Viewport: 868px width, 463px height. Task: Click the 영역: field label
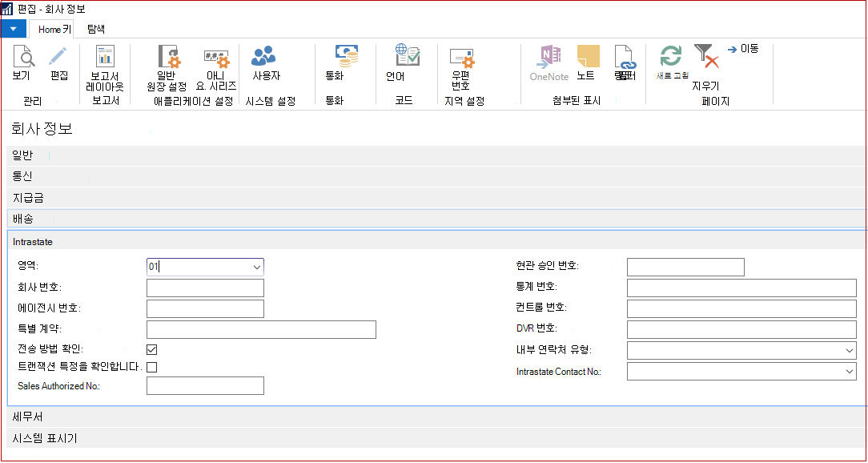[x=28, y=266]
